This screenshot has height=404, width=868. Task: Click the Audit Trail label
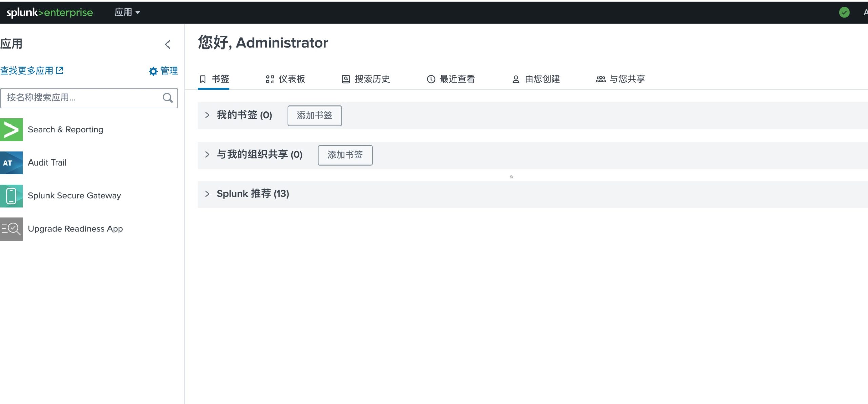(47, 163)
